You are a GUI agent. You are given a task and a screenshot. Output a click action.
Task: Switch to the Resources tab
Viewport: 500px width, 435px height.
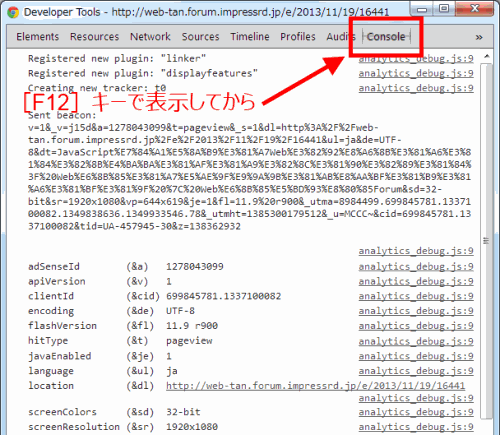[94, 37]
